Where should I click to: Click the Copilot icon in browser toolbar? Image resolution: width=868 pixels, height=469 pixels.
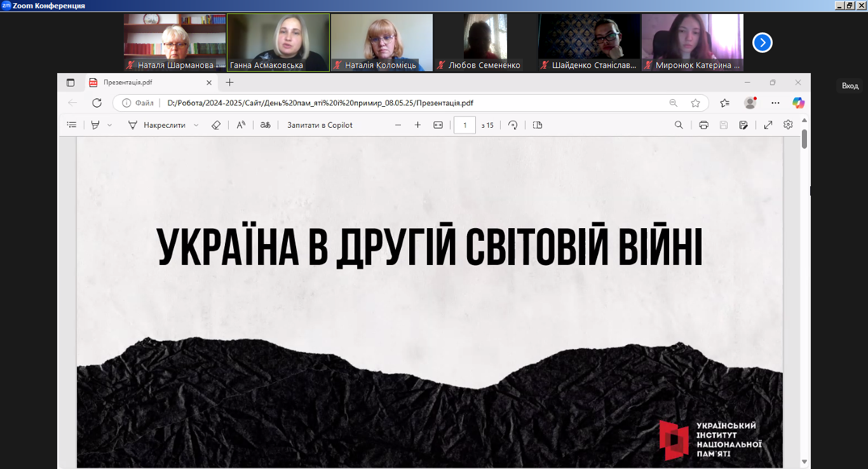click(798, 103)
